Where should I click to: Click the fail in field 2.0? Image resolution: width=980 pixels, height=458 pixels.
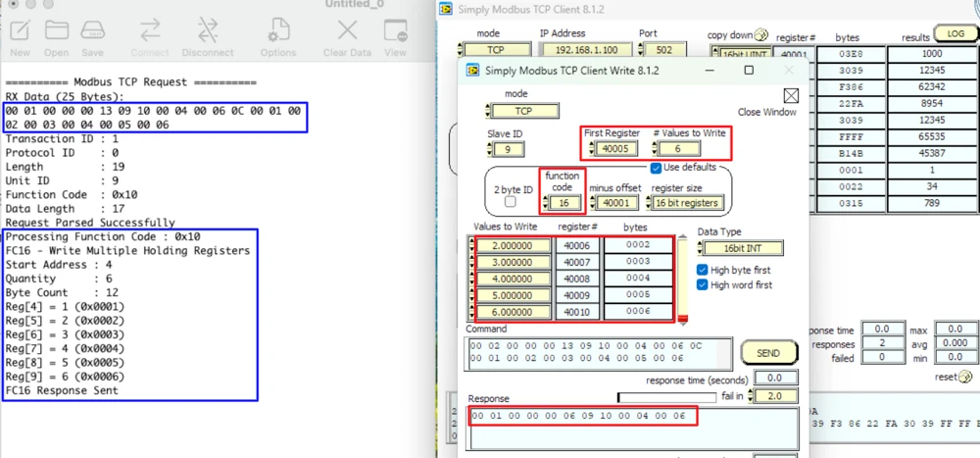coord(777,396)
